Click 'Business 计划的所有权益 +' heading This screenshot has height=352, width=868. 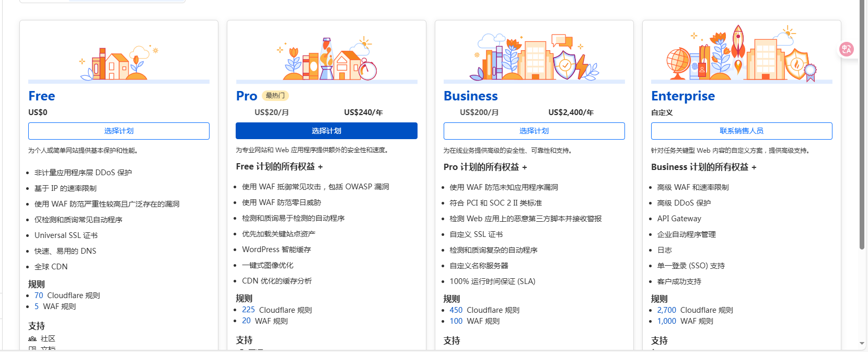(x=704, y=167)
